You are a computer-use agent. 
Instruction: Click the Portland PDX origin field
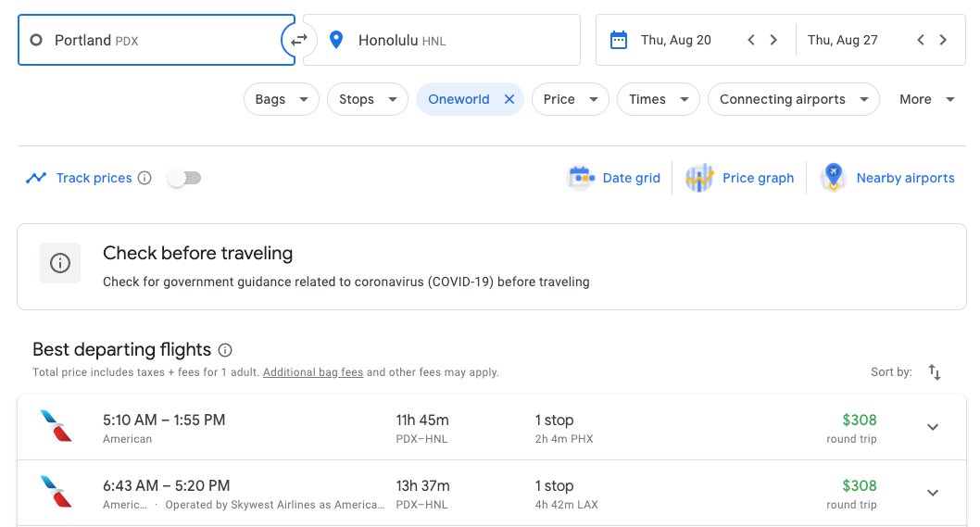(x=156, y=40)
